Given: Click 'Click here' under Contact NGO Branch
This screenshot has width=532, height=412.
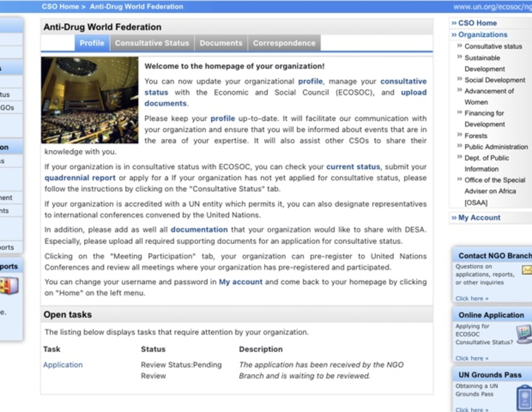Looking at the screenshot, I should 472,299.
